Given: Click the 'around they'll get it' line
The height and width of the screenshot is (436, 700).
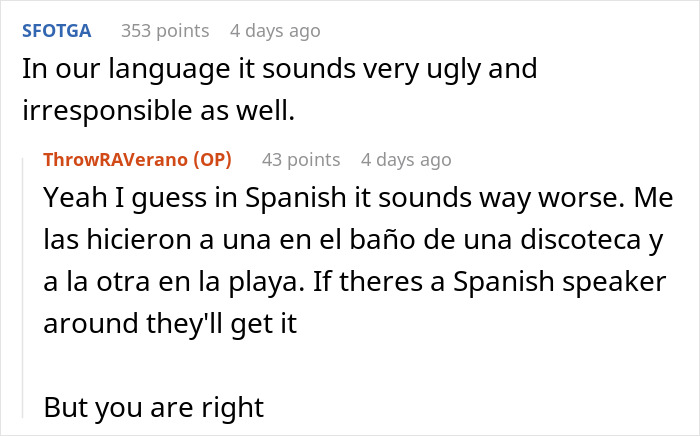Looking at the screenshot, I should point(170,324).
